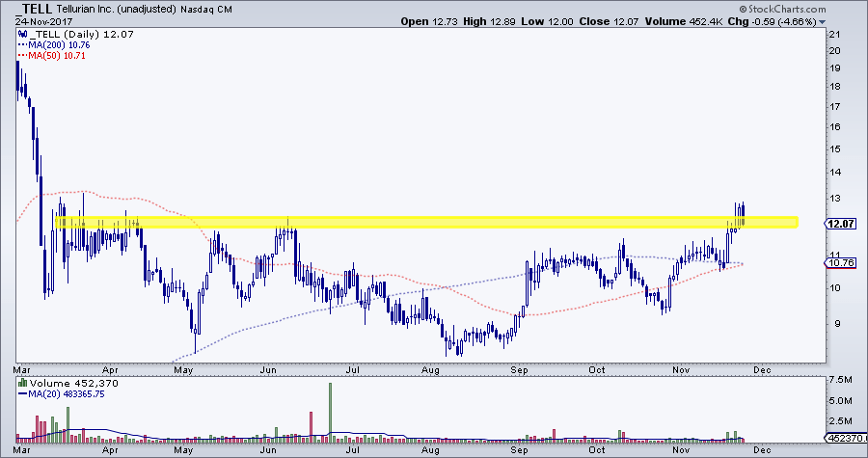Click the Aug label on the main chart time axis
The height and width of the screenshot is (458, 868).
click(x=431, y=368)
